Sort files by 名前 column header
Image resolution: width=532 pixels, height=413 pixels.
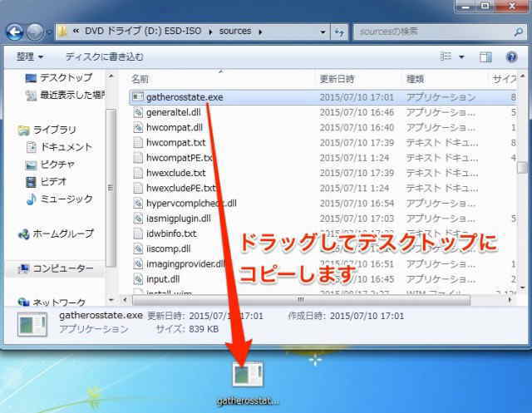click(x=140, y=79)
